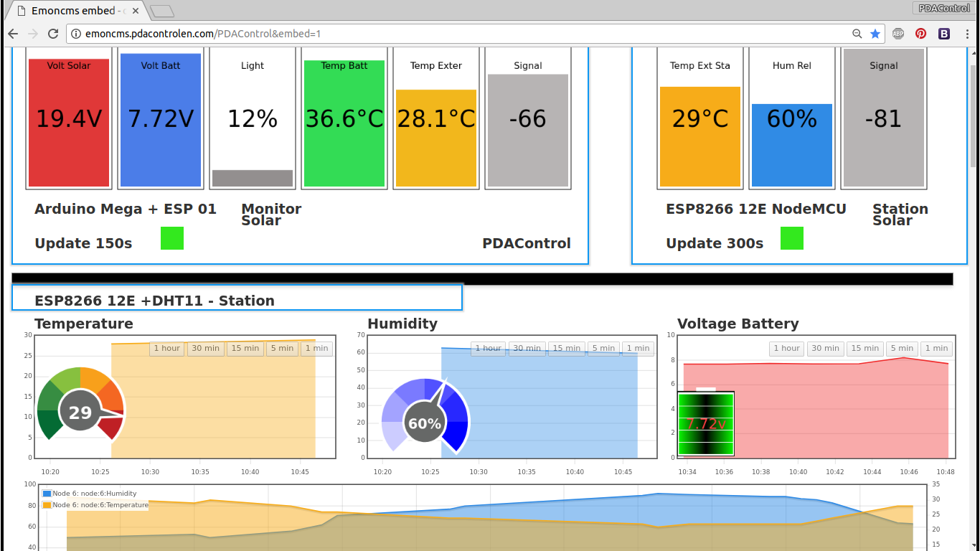Open a new tab with the new tab button

163,11
